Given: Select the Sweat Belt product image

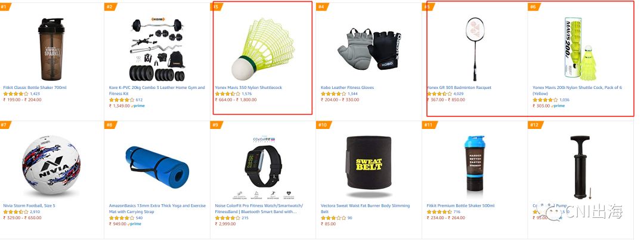Looking at the screenshot, I should [369, 167].
